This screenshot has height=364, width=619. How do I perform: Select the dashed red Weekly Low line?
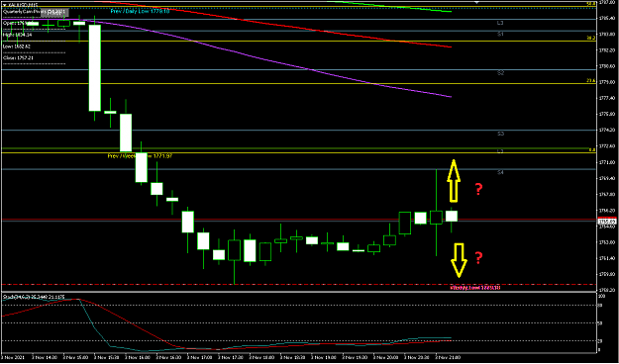point(298,284)
